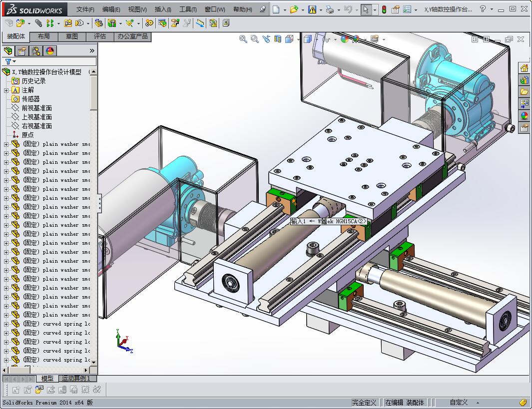
Task: Click 自定义 in the status bar
Action: coord(459,403)
